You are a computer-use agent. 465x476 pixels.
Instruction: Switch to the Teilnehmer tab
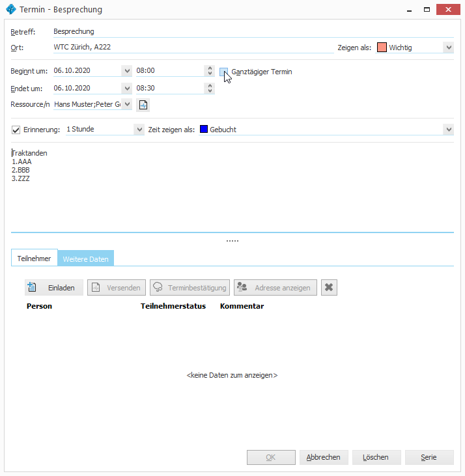[35, 259]
